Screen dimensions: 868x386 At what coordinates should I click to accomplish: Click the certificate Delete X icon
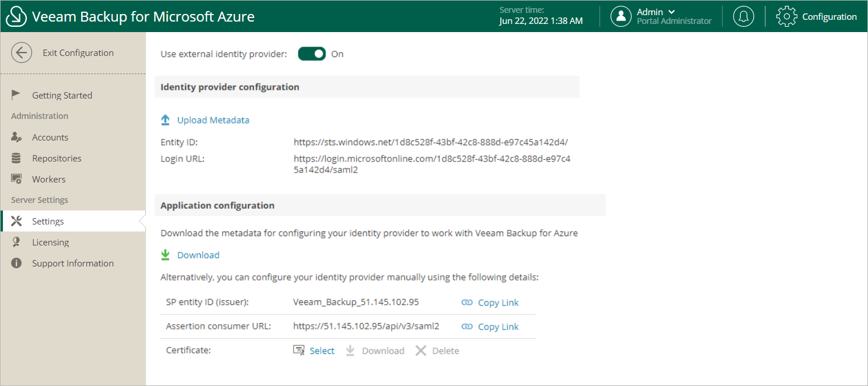(x=421, y=350)
